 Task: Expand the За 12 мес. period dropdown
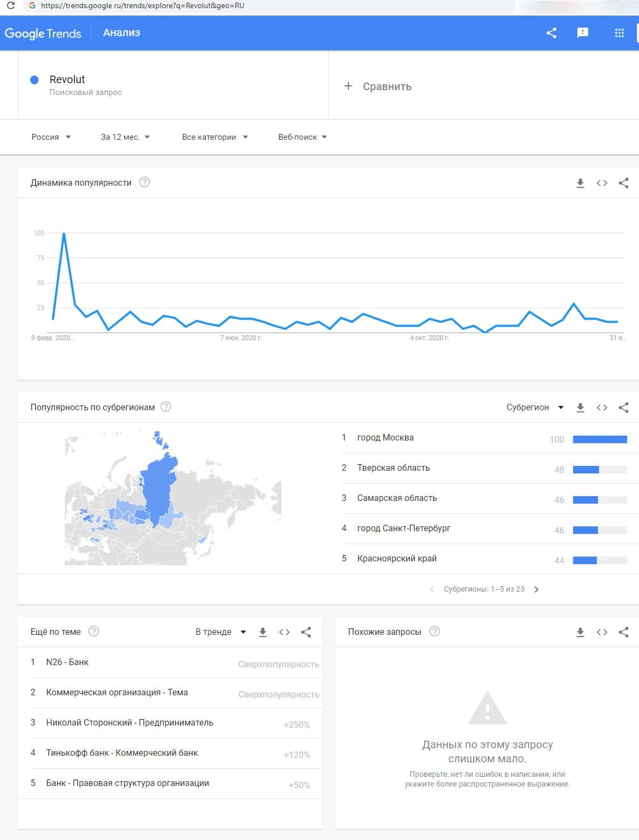(125, 137)
